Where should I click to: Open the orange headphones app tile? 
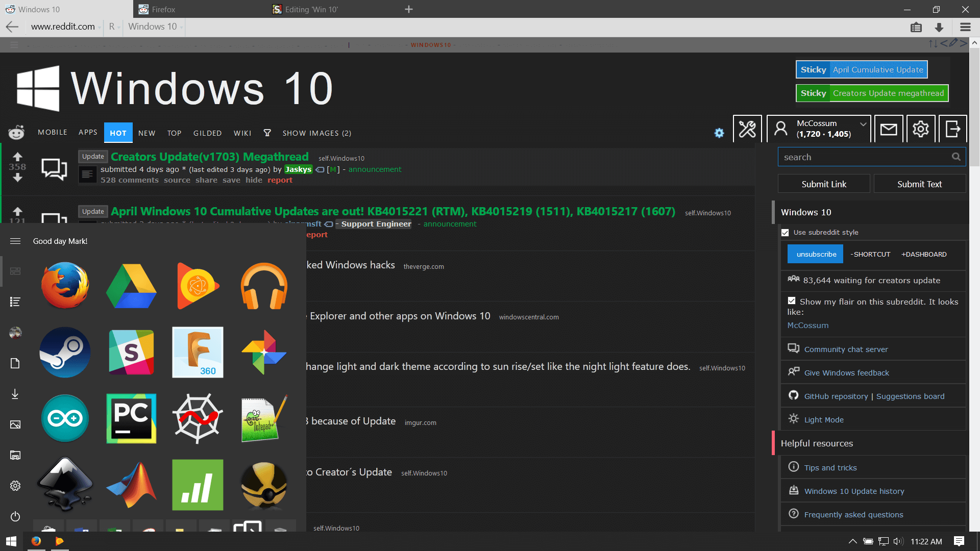(264, 286)
